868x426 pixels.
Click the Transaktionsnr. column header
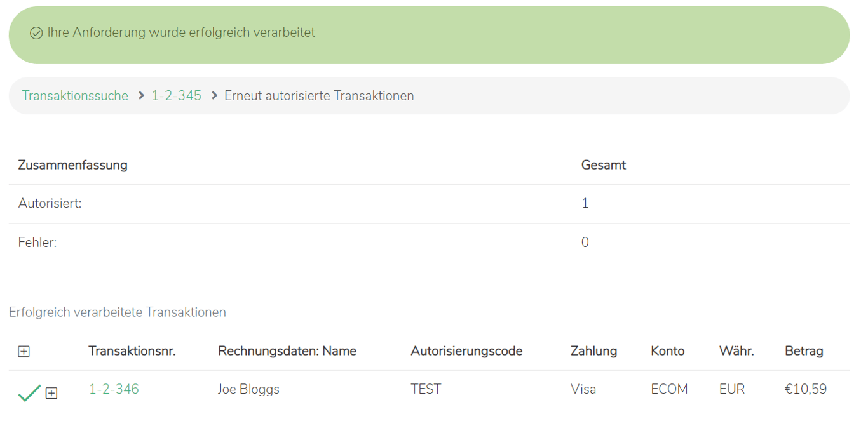(x=132, y=351)
